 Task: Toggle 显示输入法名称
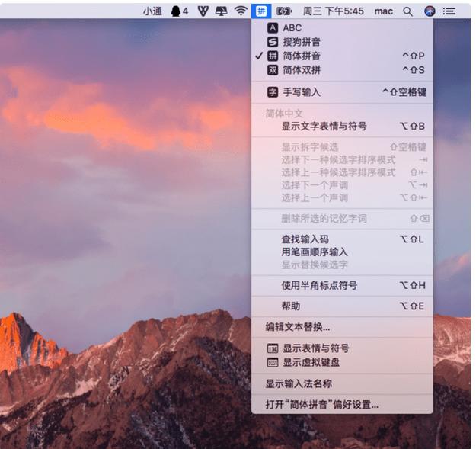pyautogui.click(x=342, y=384)
